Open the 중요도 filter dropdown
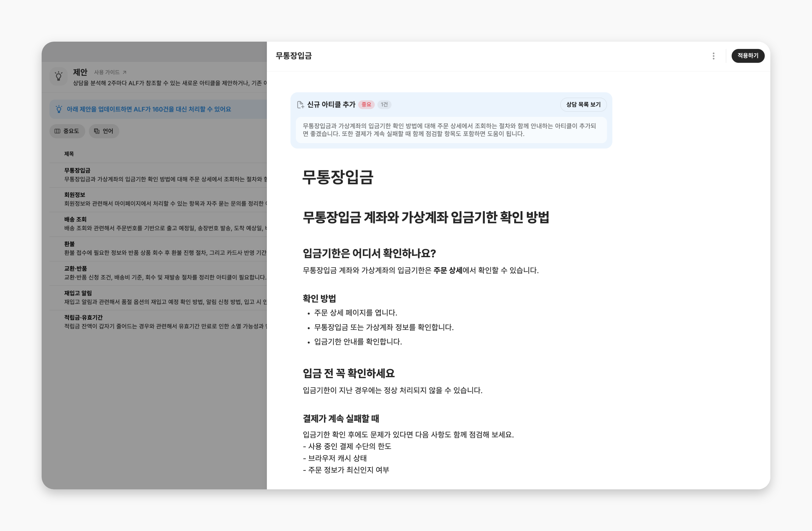812x531 pixels. [67, 131]
